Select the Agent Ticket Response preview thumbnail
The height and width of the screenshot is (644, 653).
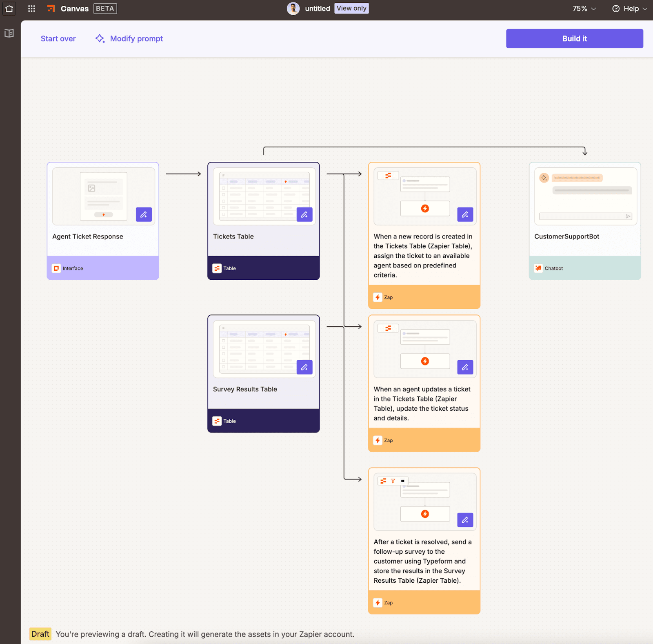103,196
